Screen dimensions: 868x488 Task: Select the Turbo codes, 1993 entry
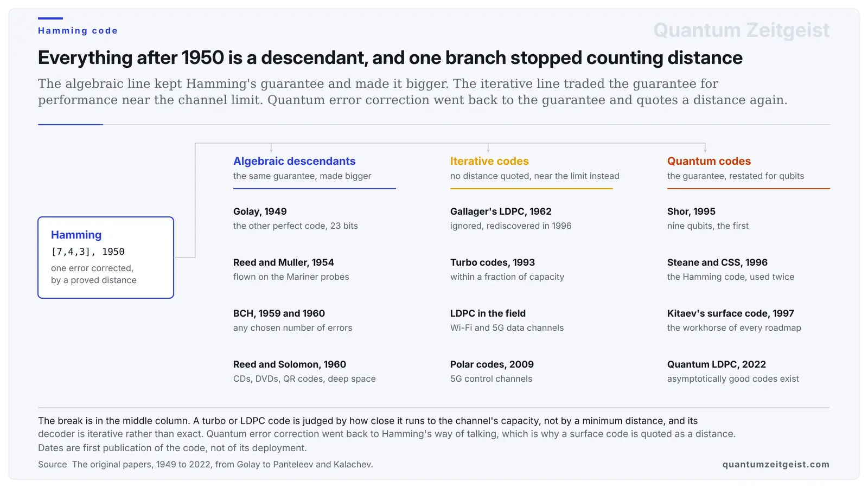(x=507, y=269)
